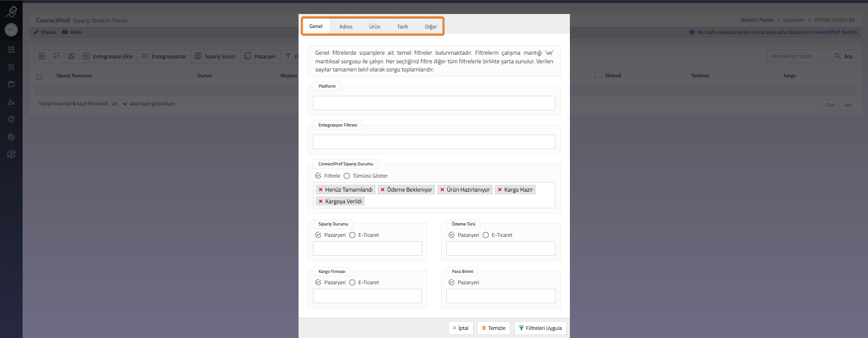This screenshot has width=868, height=338.
Task: Open the ConnectProf Yardım link
Action: point(834,32)
